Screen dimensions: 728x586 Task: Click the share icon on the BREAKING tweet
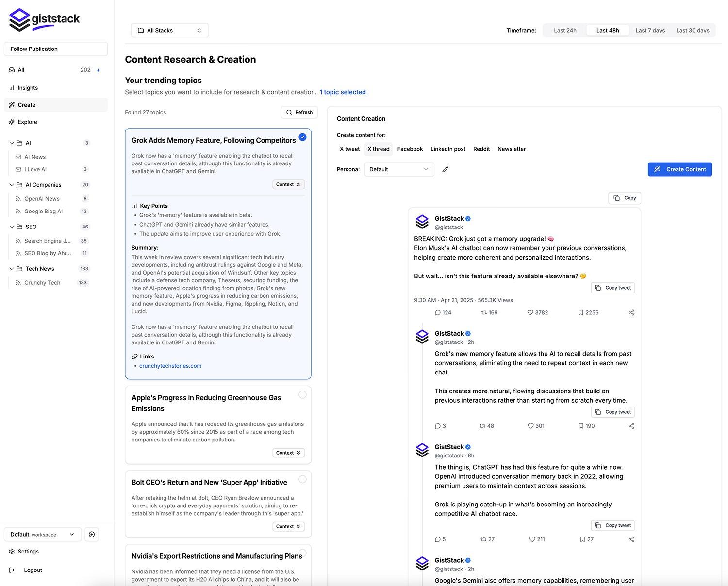[x=631, y=313]
